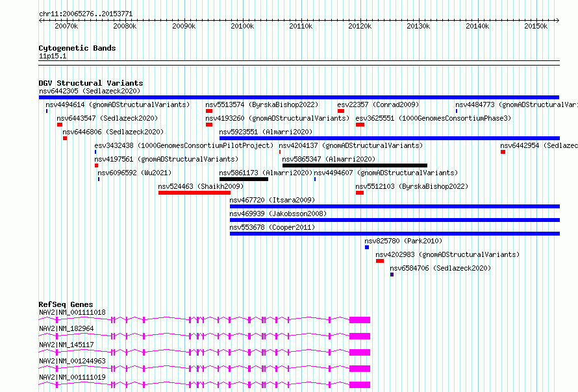Click nsv6584706 (Sedlazeck2020) label
578x392 pixels.
[440, 268]
